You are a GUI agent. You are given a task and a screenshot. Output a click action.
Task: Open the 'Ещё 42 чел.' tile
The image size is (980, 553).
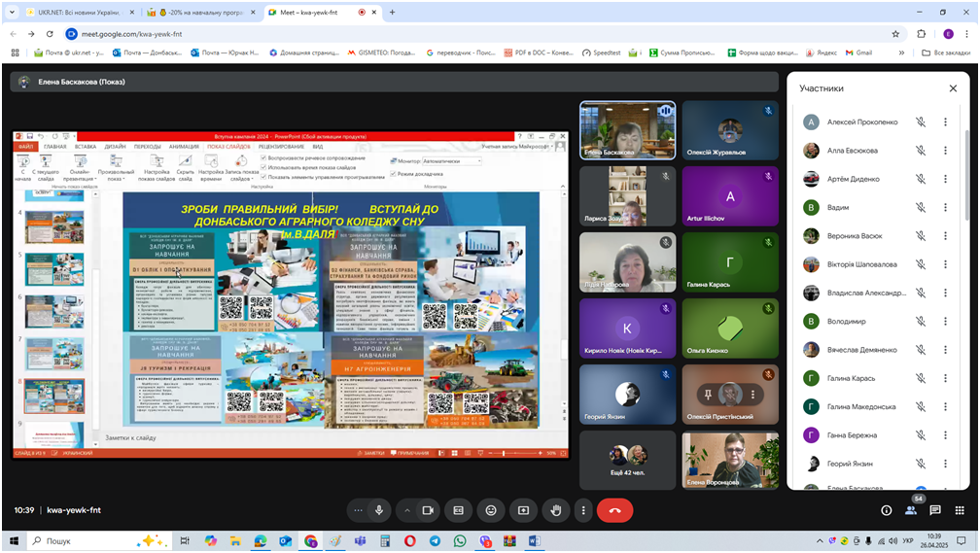tap(627, 460)
